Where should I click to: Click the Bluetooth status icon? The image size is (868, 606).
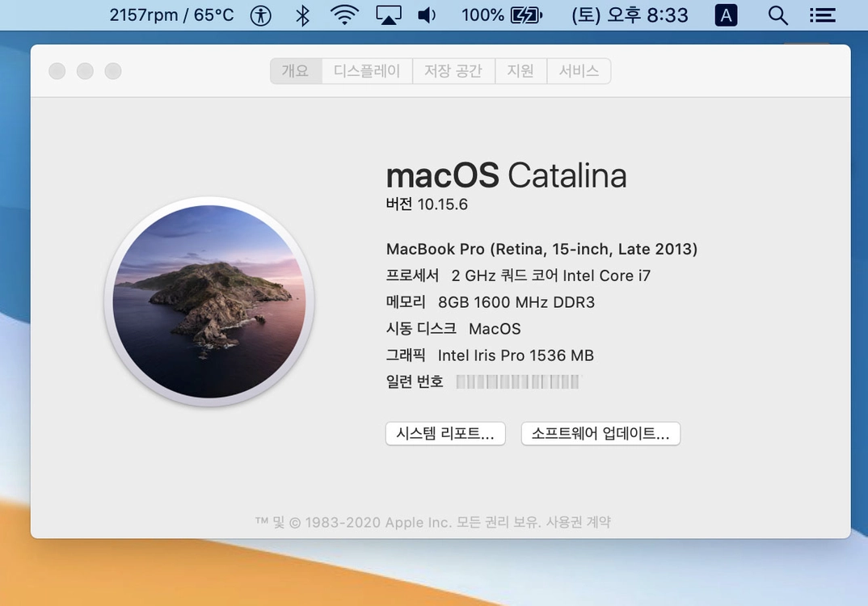[302, 15]
